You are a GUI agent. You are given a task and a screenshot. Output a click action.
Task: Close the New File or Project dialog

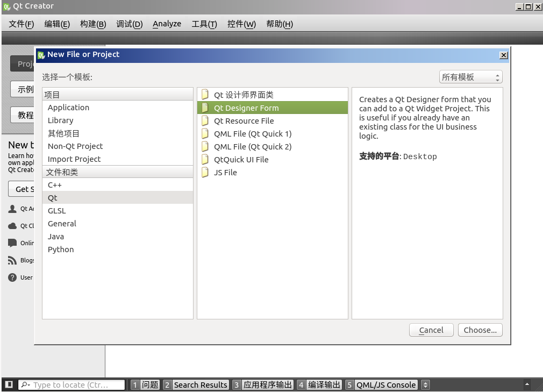coord(504,55)
